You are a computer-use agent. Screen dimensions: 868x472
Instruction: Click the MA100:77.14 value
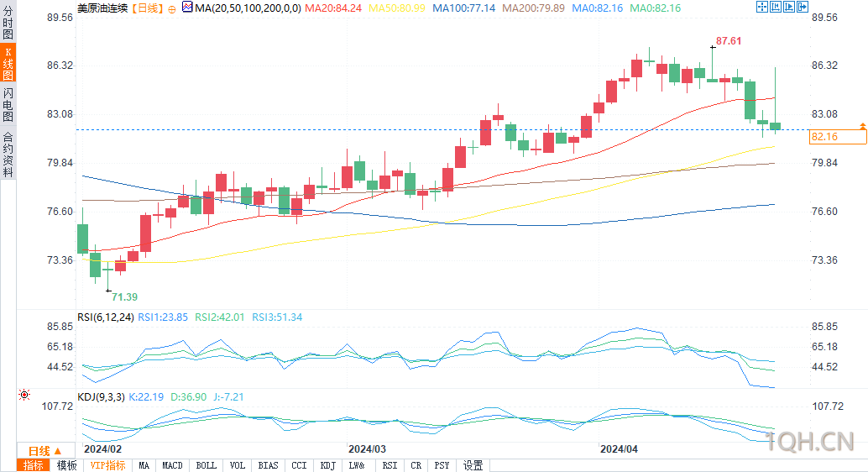464,8
